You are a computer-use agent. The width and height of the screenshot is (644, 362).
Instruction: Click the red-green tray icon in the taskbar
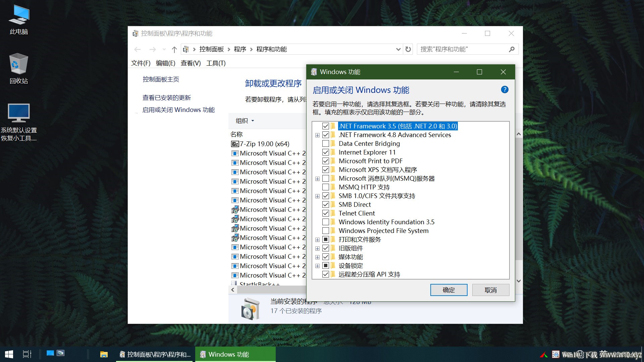tap(544, 354)
